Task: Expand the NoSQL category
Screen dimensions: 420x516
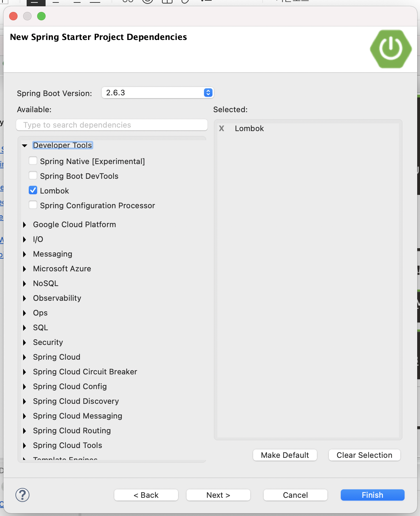Action: pyautogui.click(x=25, y=284)
